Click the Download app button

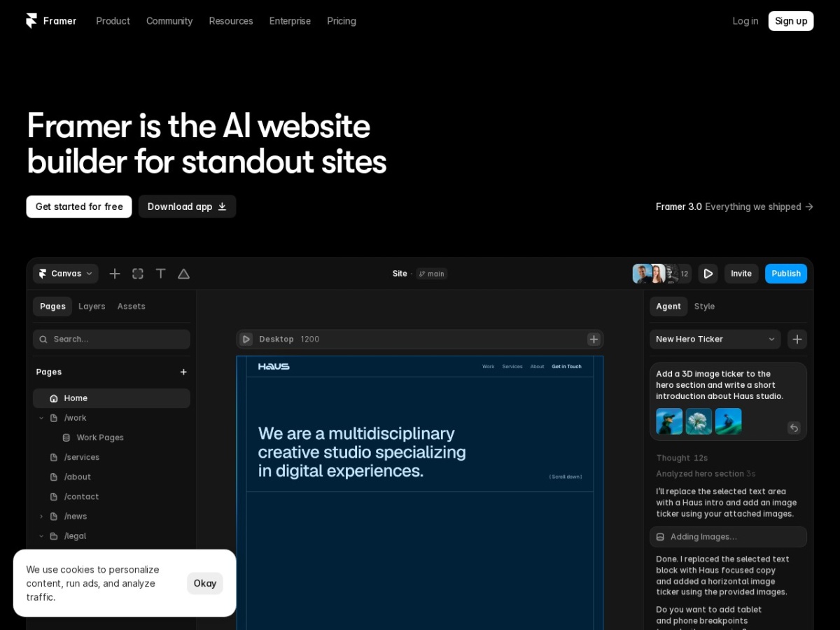point(187,206)
